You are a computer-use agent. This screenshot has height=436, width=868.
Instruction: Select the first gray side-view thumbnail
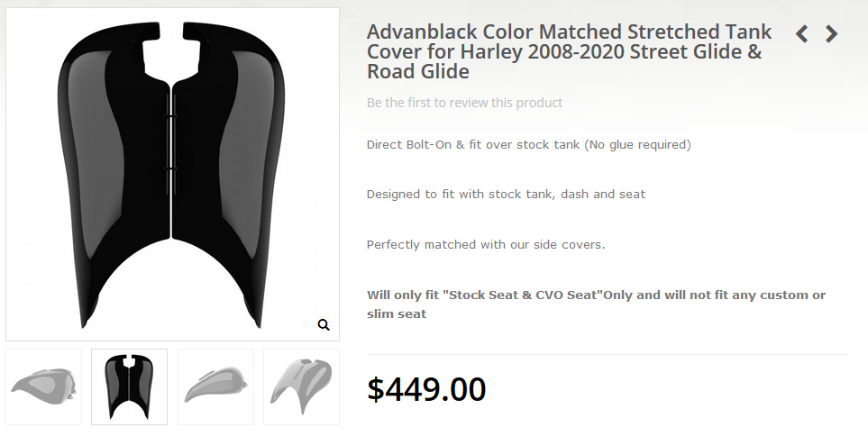coord(43,386)
